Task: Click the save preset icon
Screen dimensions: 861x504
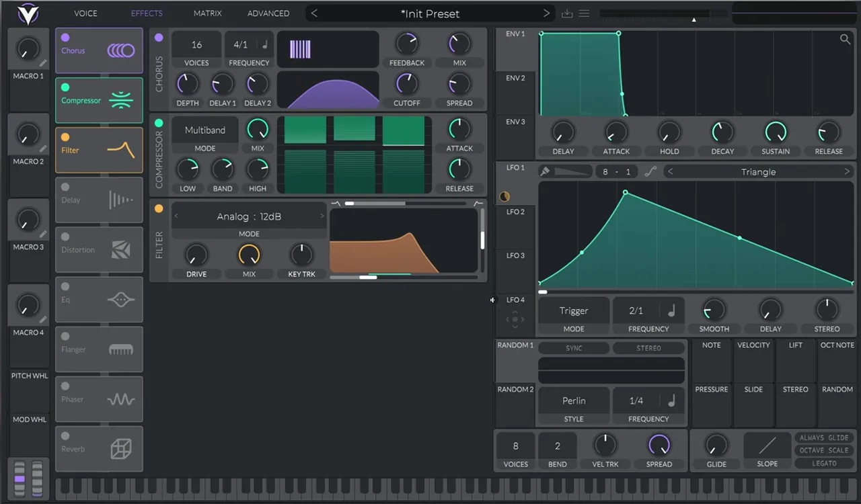Action: tap(567, 13)
